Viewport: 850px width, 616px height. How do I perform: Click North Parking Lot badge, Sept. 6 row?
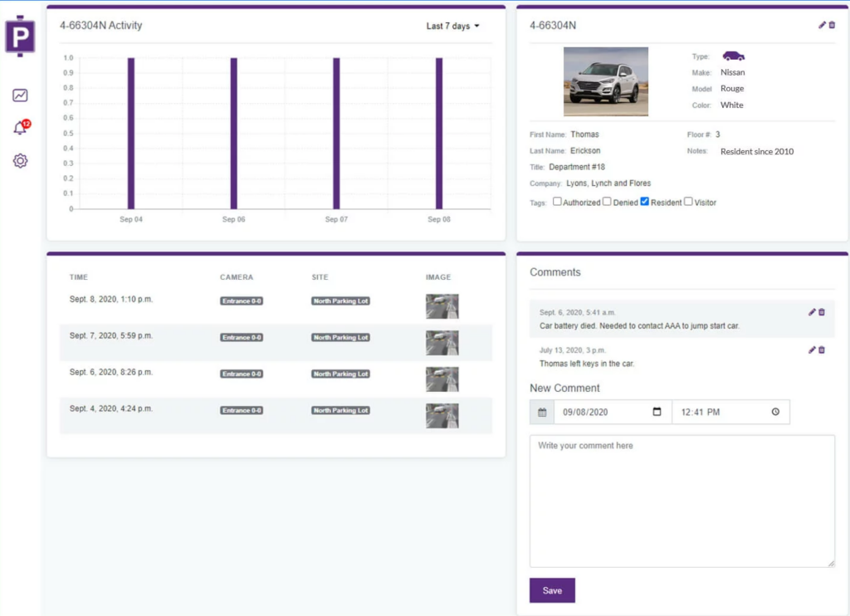[x=340, y=374]
